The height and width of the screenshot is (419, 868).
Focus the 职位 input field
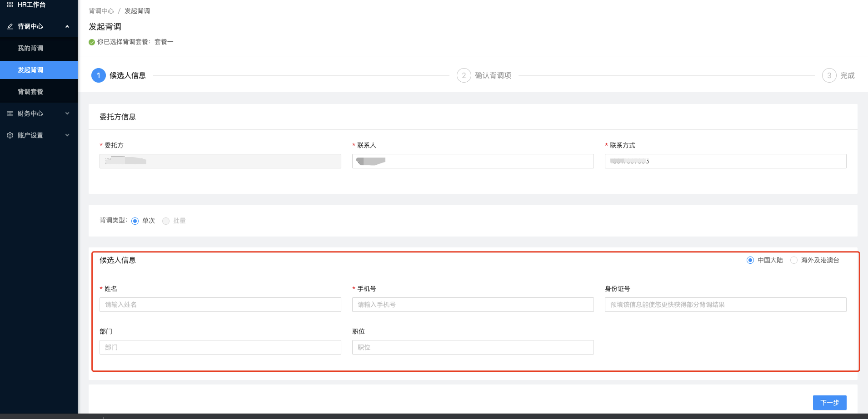[x=473, y=347]
